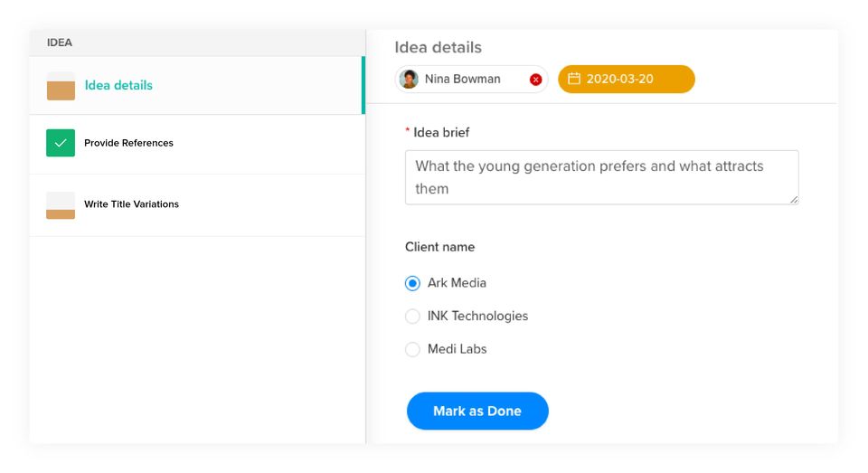
Task: Click the calendar icon in the date pill
Action: [574, 79]
